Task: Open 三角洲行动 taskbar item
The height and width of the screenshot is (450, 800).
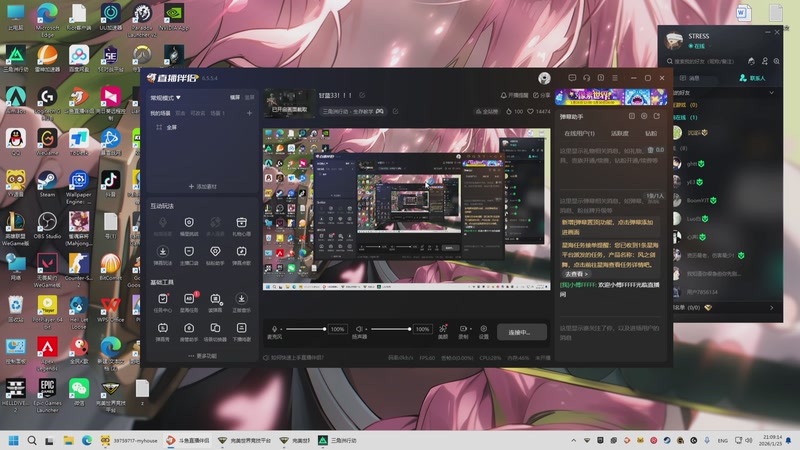Action: click(337, 440)
